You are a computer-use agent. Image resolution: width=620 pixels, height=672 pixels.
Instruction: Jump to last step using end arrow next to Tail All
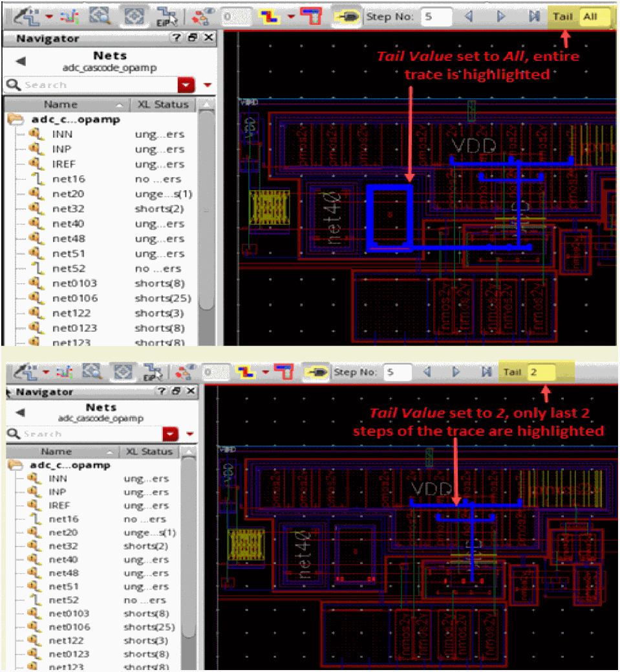coord(534,16)
